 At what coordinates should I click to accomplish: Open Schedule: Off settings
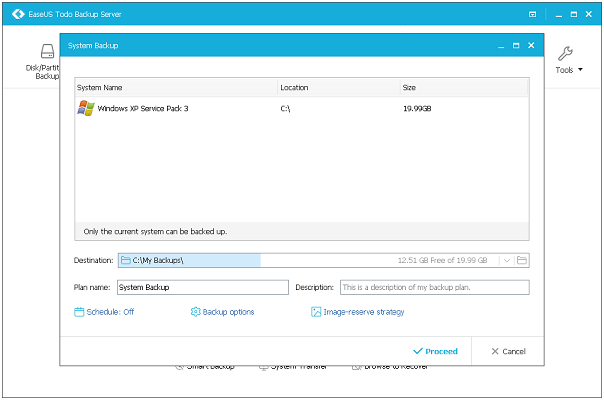click(x=104, y=312)
